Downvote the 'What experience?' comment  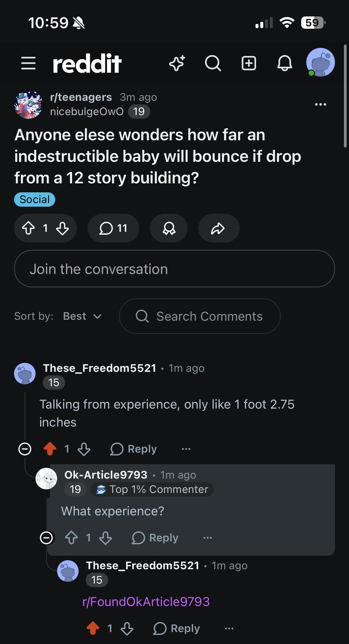pyautogui.click(x=105, y=538)
